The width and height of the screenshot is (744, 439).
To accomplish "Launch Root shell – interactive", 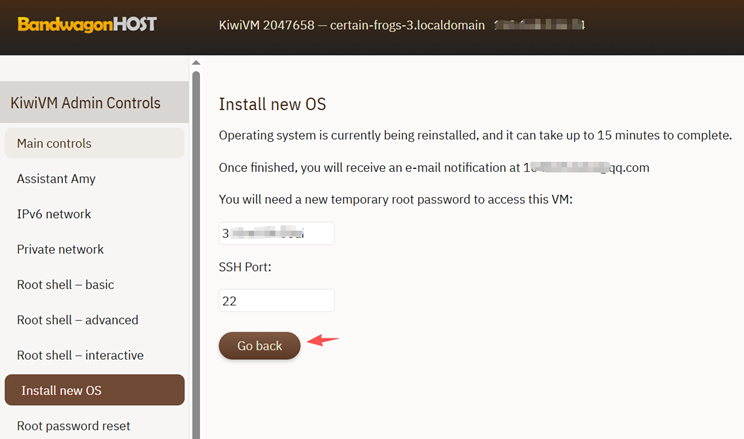I will tap(80, 355).
